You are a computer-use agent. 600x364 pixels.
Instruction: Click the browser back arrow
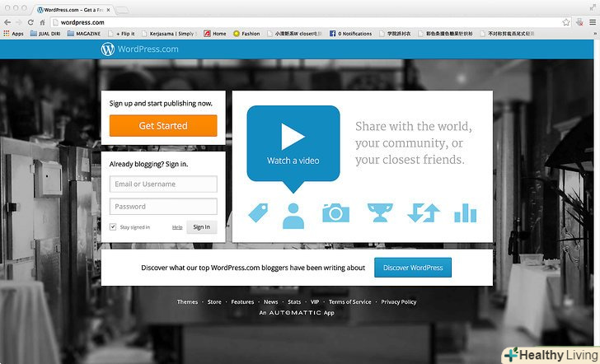[7, 22]
